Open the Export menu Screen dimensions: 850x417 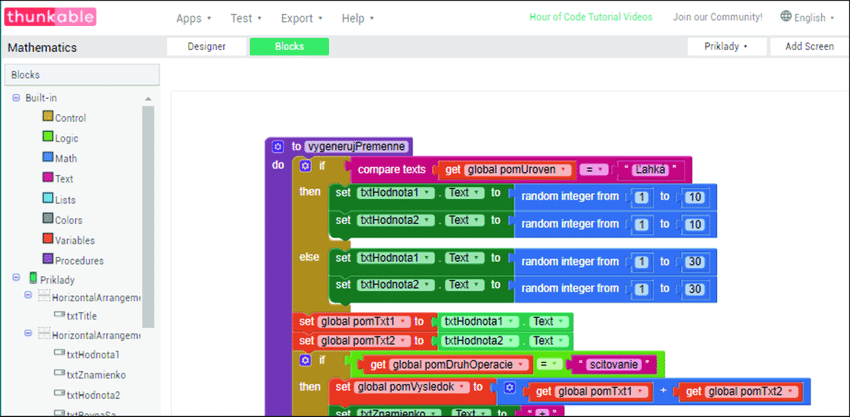[301, 18]
